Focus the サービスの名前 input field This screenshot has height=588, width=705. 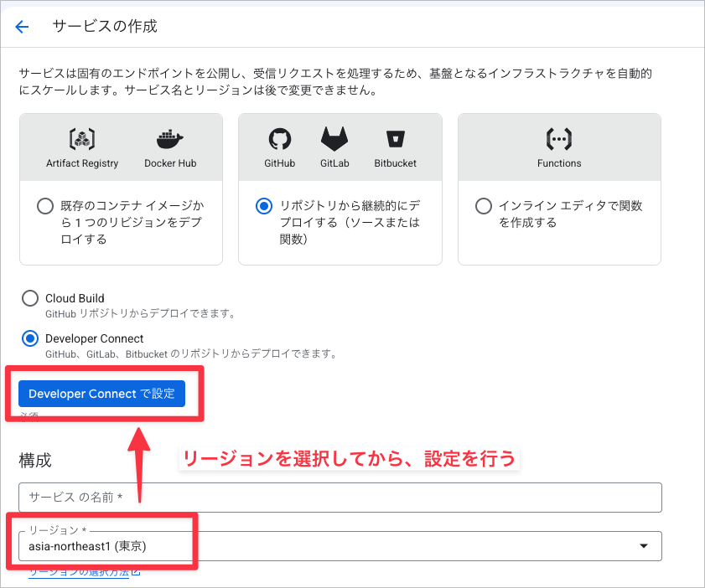click(340, 498)
